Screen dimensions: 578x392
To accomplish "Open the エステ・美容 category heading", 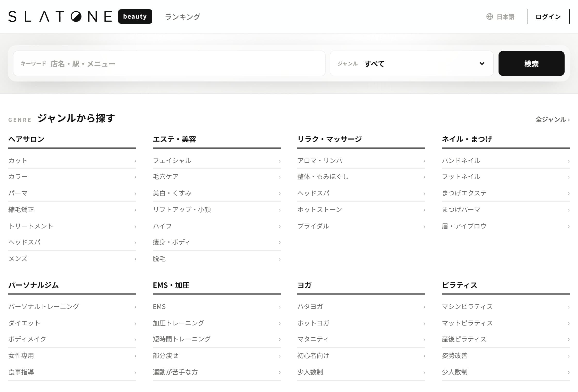I will (174, 139).
